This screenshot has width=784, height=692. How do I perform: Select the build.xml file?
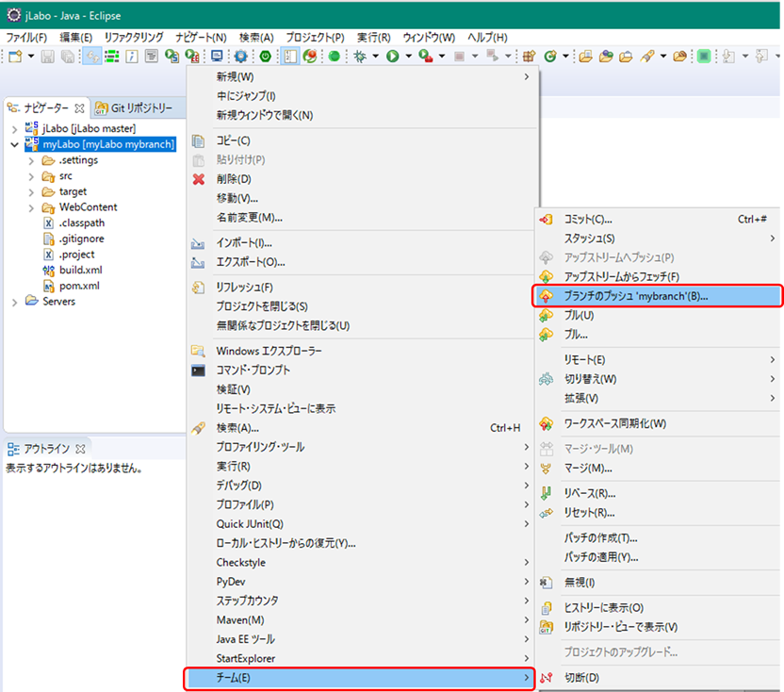point(80,271)
